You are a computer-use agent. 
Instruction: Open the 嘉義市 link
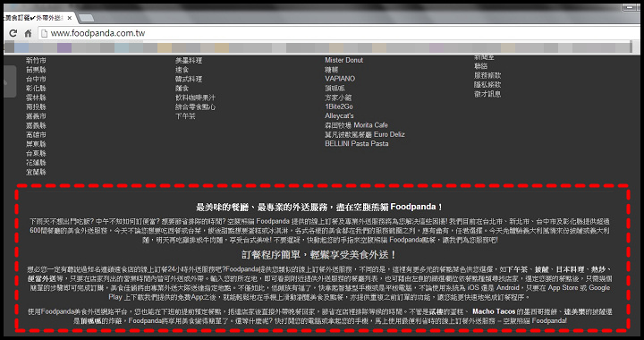click(36, 116)
